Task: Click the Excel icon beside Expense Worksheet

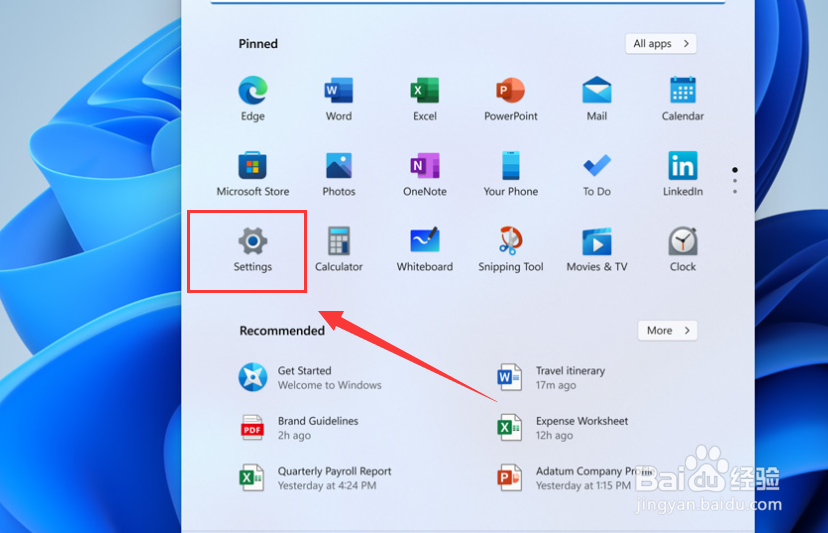Action: tap(509, 427)
